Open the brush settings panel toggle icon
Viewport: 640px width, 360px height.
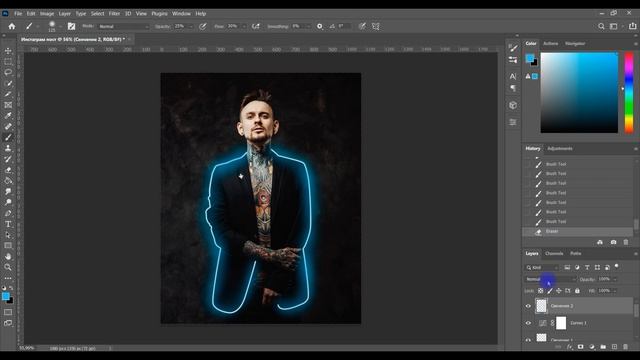tap(71, 26)
